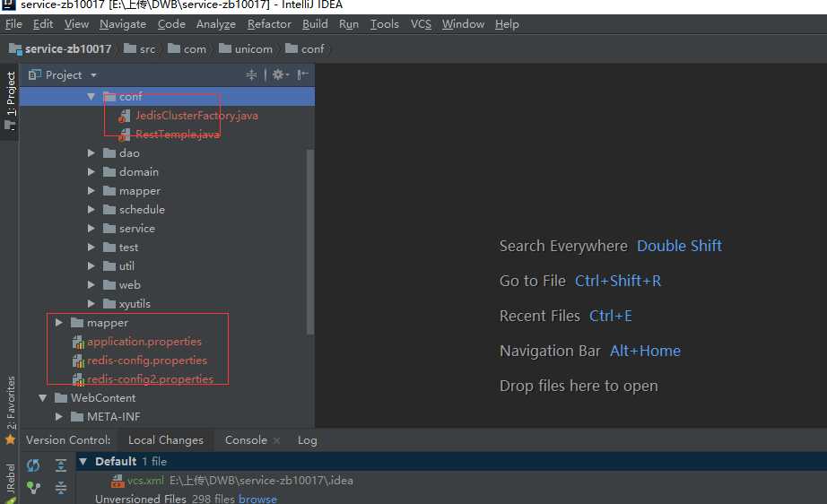Open the View menu
The width and height of the screenshot is (827, 504).
76,24
